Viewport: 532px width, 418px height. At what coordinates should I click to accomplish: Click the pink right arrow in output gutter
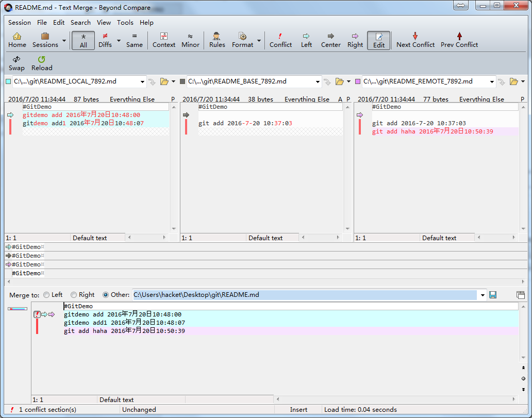pos(51,315)
